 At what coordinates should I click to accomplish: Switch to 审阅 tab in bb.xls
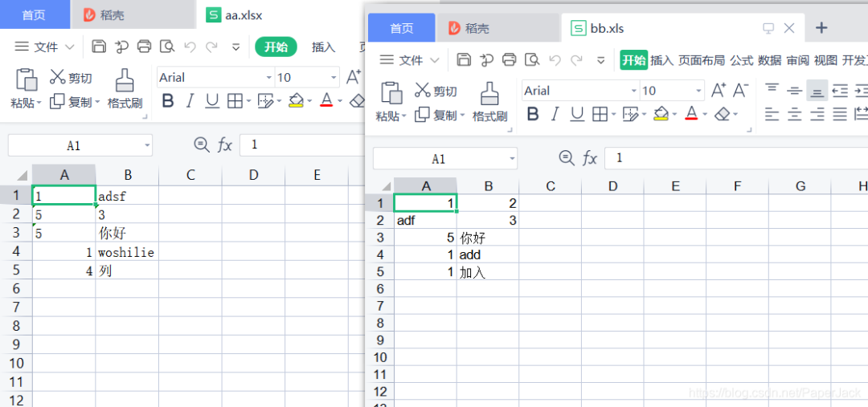pyautogui.click(x=798, y=60)
